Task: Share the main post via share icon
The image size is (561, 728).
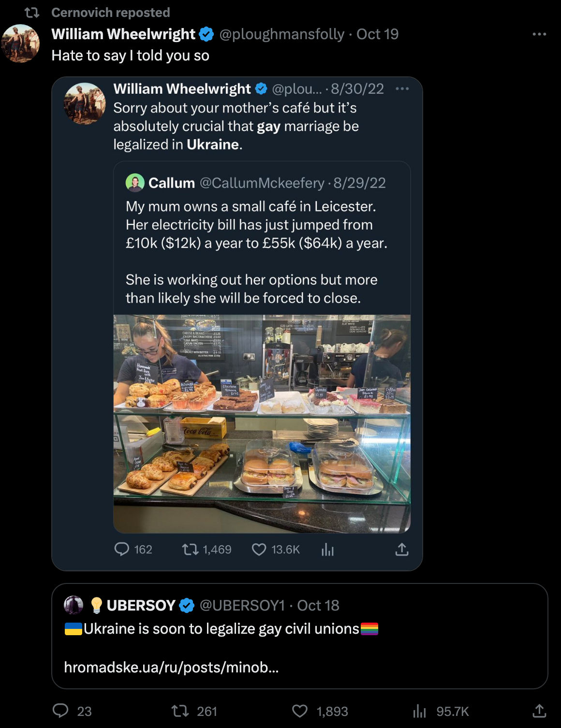Action: click(x=539, y=711)
